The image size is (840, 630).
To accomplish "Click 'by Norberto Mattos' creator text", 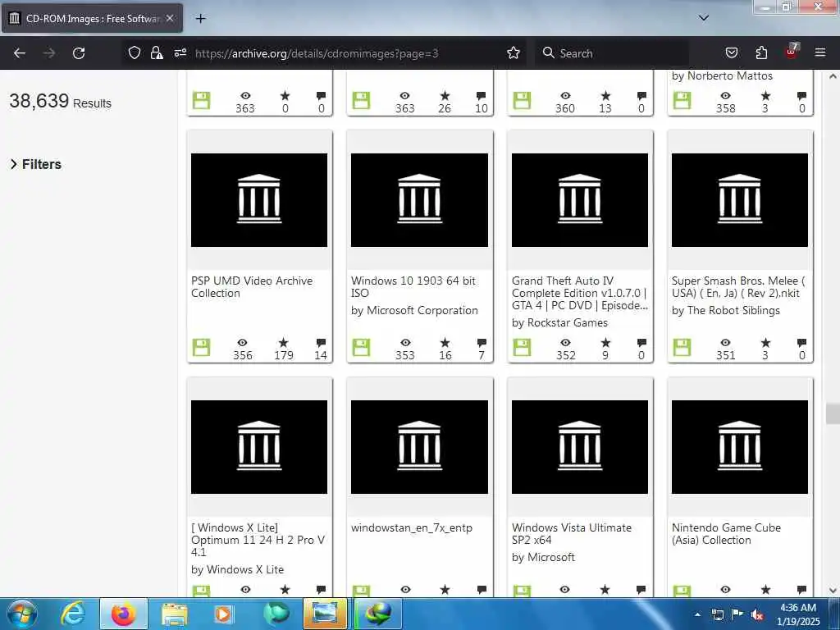I will 722,75.
